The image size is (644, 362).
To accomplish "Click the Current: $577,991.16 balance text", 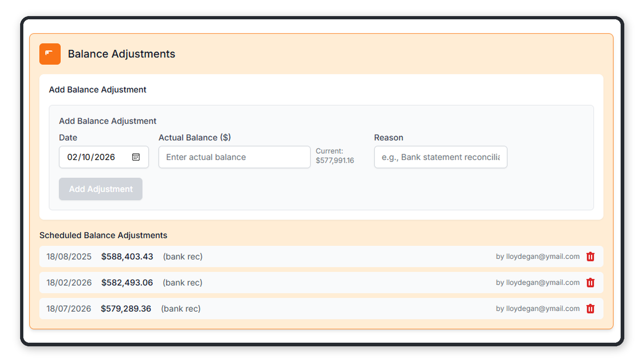I will 335,156.
